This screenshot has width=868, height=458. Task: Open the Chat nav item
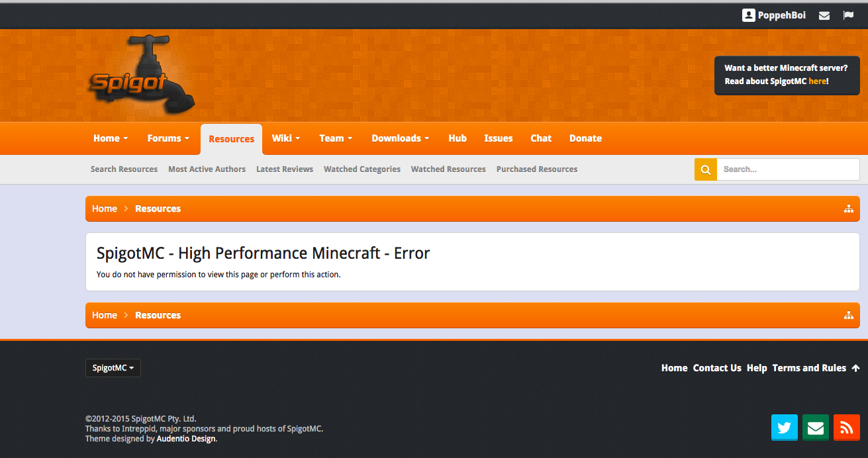541,138
